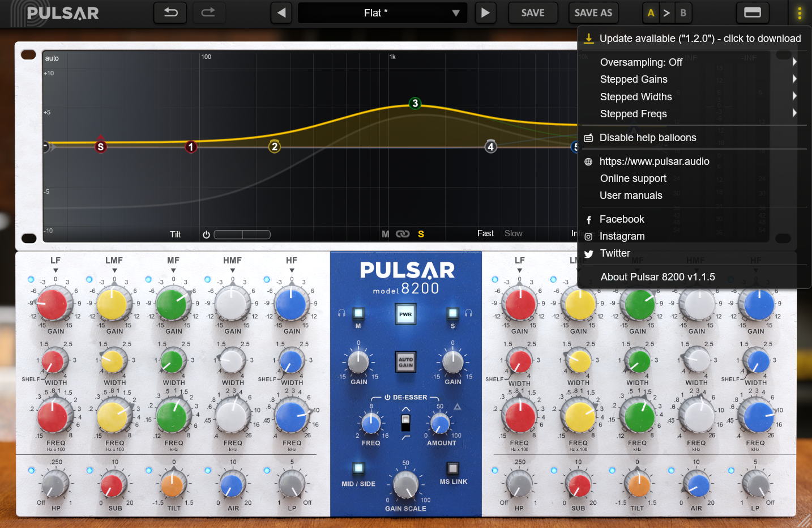Copy A to B with arrow button
This screenshot has height=528, width=812.
tap(666, 12)
